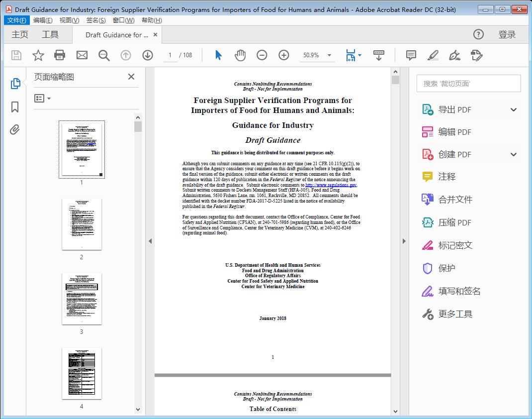Collapse the left navigation pane arrow
532x419 pixels.
click(150, 241)
